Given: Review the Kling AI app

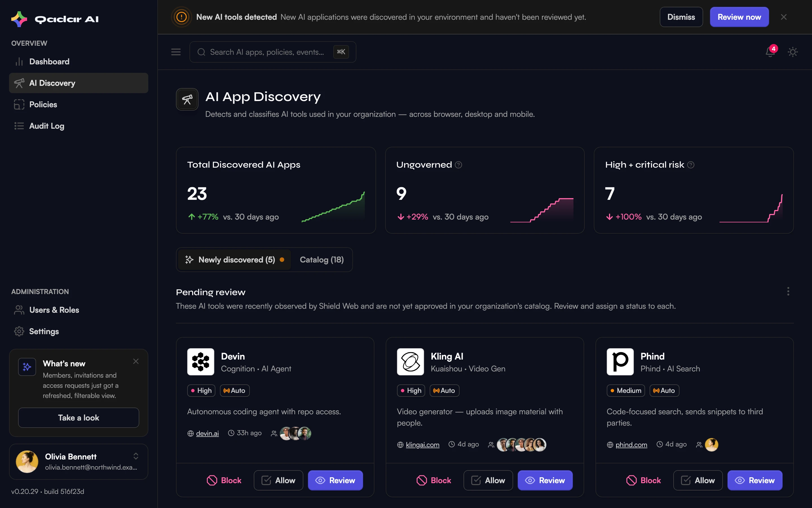Looking at the screenshot, I should 545,480.
